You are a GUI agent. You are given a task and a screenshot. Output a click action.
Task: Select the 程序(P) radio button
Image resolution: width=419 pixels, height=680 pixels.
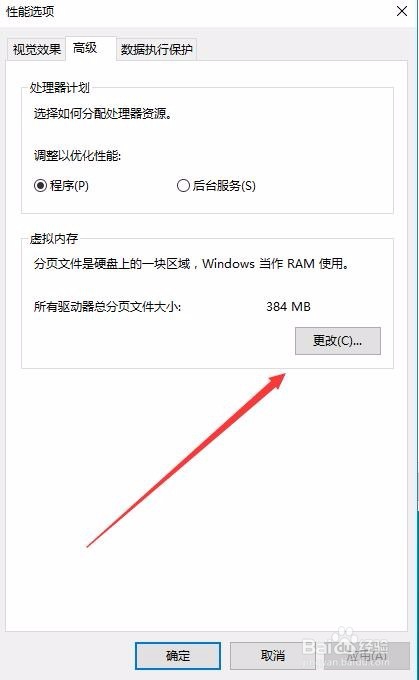pos(61,186)
